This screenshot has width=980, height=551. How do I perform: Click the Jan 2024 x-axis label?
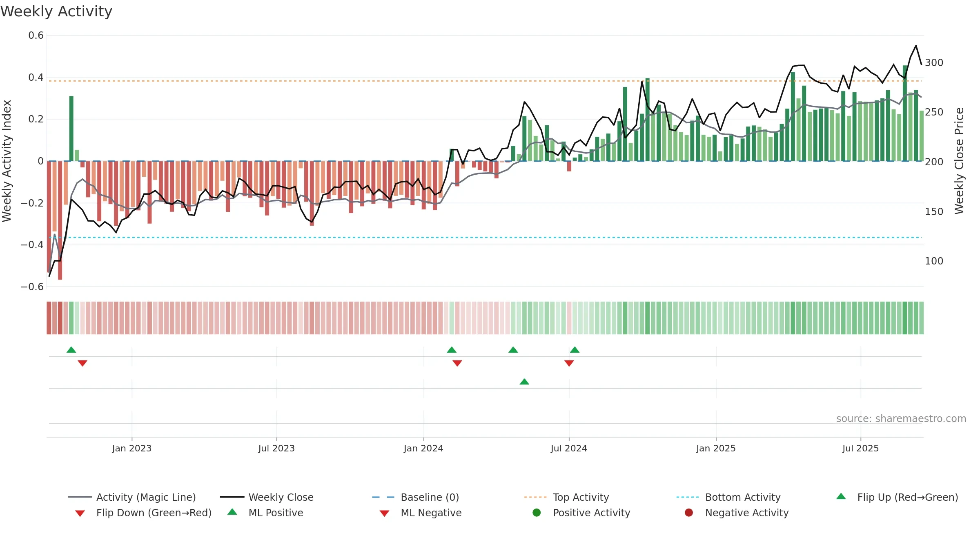[x=423, y=448]
